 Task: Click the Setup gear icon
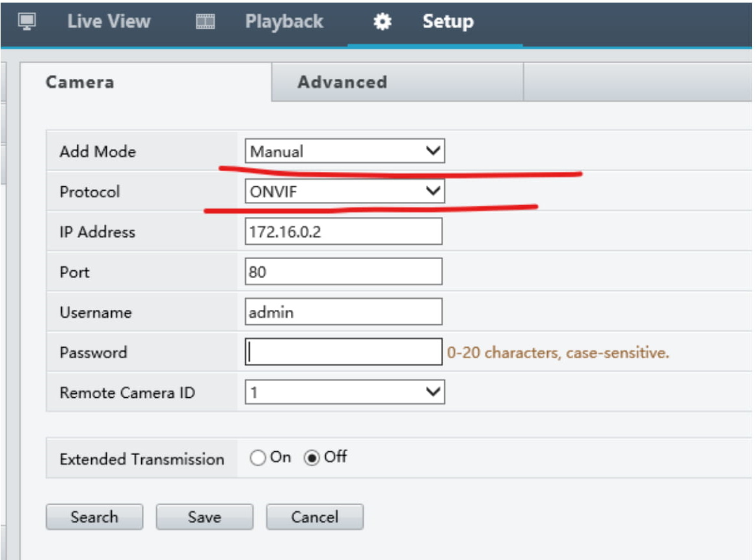tap(382, 21)
